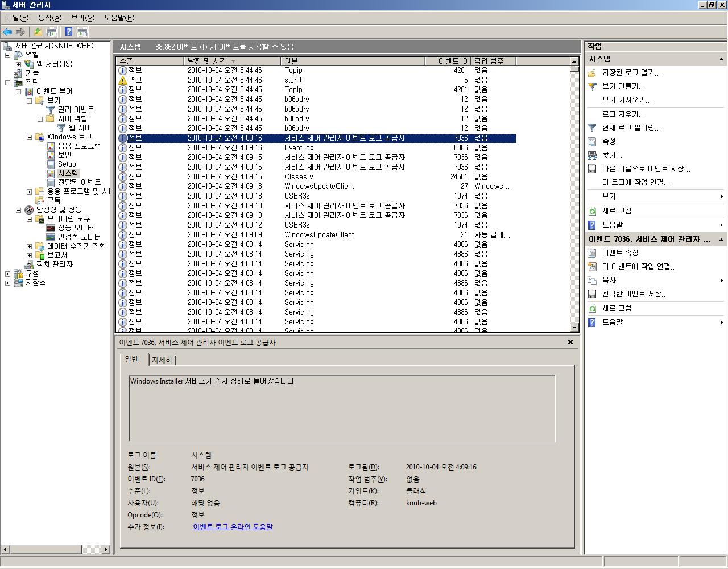Expand the 구성 tree node
The image size is (728, 569).
[7, 274]
